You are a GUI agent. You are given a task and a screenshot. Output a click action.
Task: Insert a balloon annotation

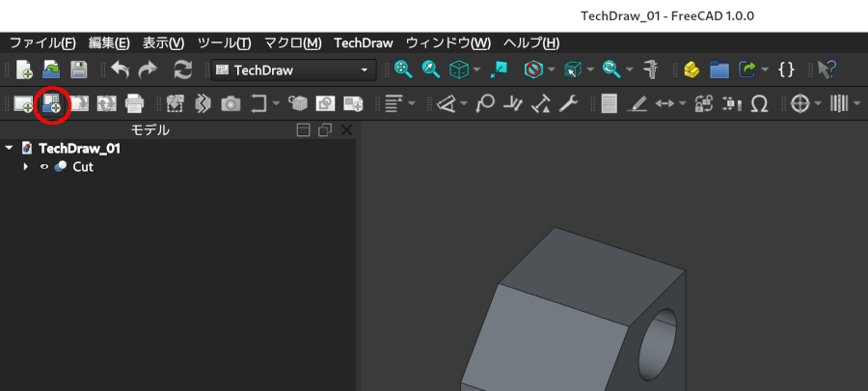(x=485, y=103)
